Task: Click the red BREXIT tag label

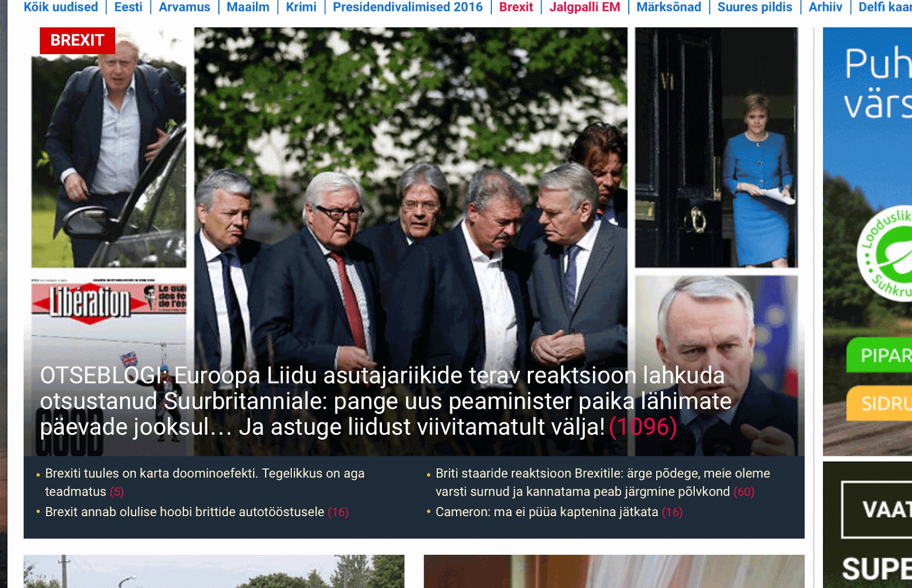Action: [78, 40]
